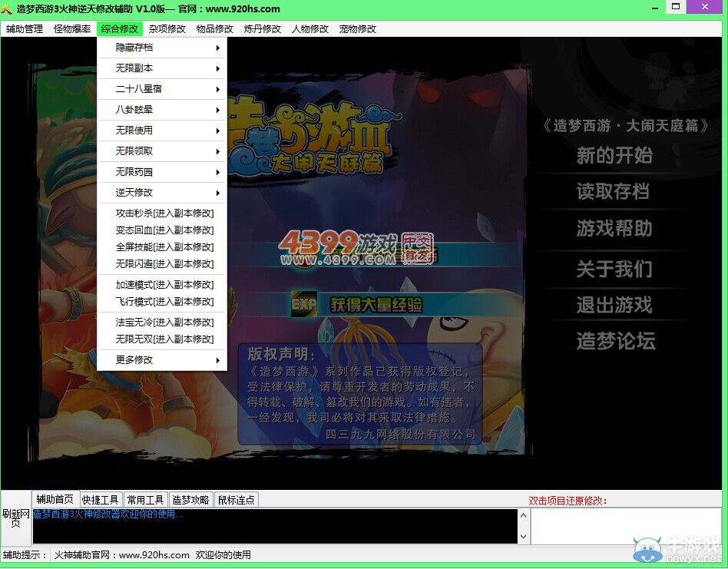The height and width of the screenshot is (569, 728).
Task: Open 造梦论坛 link in game menu
Action: [x=616, y=341]
